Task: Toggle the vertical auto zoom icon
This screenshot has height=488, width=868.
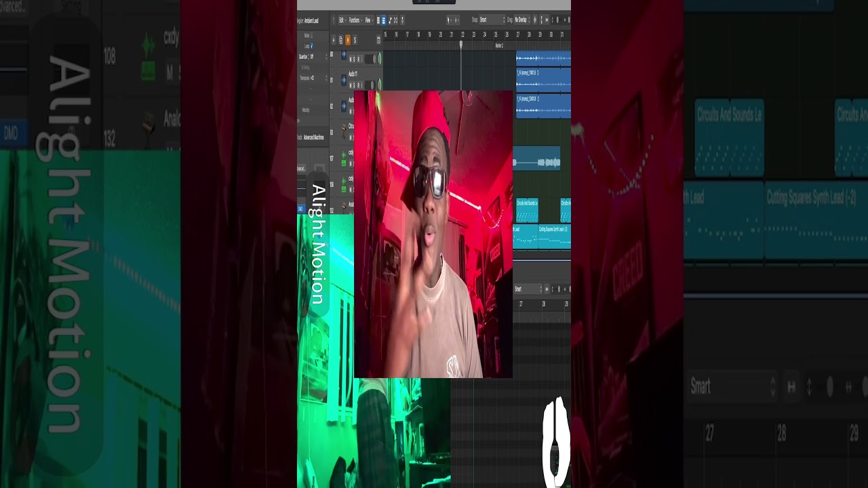Action: (x=542, y=20)
